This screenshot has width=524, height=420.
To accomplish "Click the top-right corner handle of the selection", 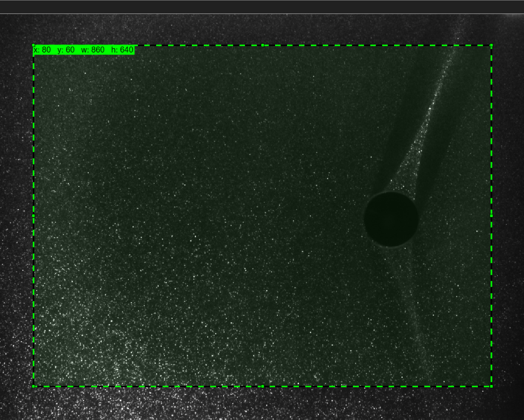I will (491, 45).
